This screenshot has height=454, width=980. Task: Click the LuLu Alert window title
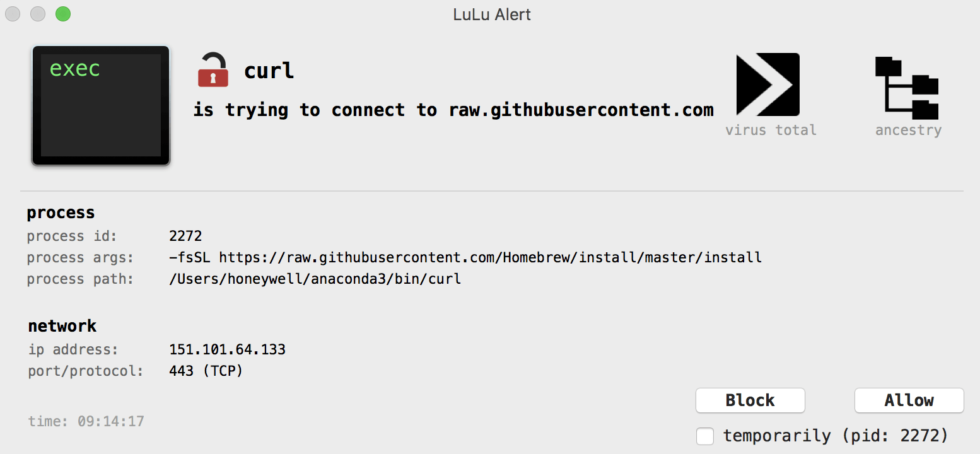(492, 14)
